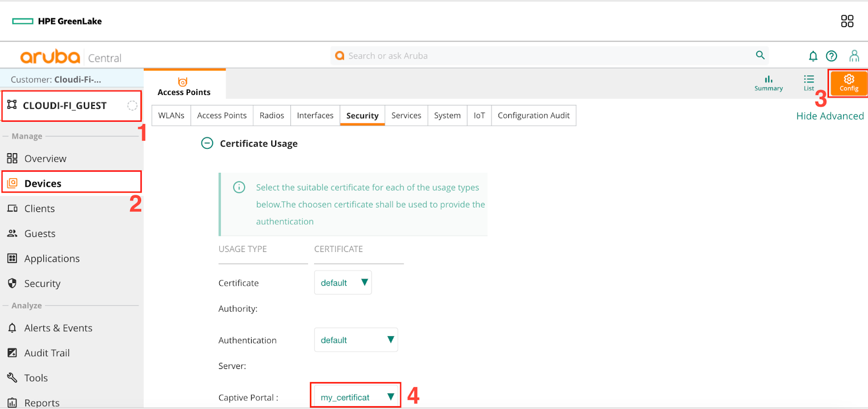The width and height of the screenshot is (868, 409).
Task: Click the Guests people icon
Action: 12,233
